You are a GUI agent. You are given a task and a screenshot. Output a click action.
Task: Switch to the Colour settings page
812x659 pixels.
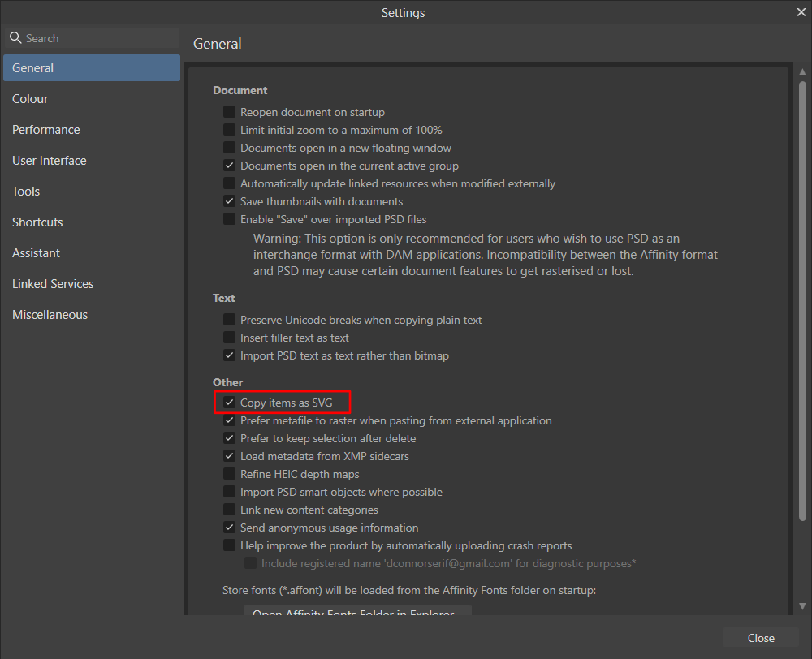pyautogui.click(x=30, y=98)
